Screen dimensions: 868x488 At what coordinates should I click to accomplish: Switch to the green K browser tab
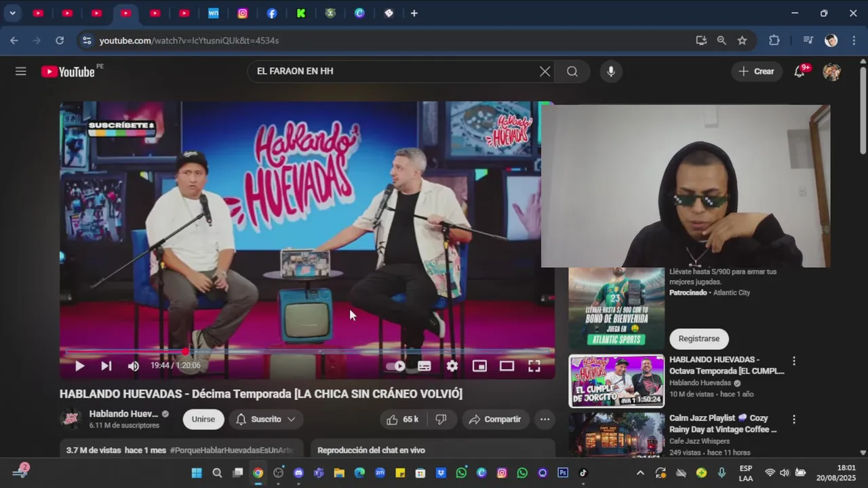click(301, 13)
